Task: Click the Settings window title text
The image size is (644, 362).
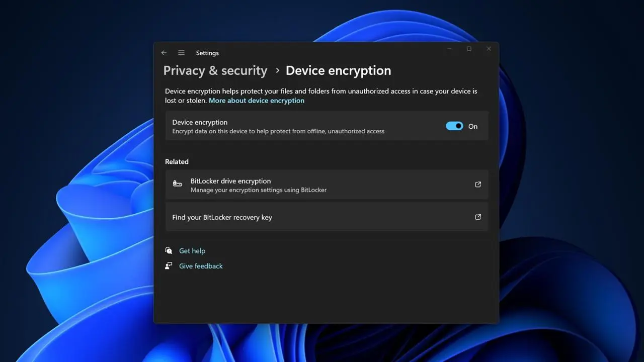Action: point(207,53)
